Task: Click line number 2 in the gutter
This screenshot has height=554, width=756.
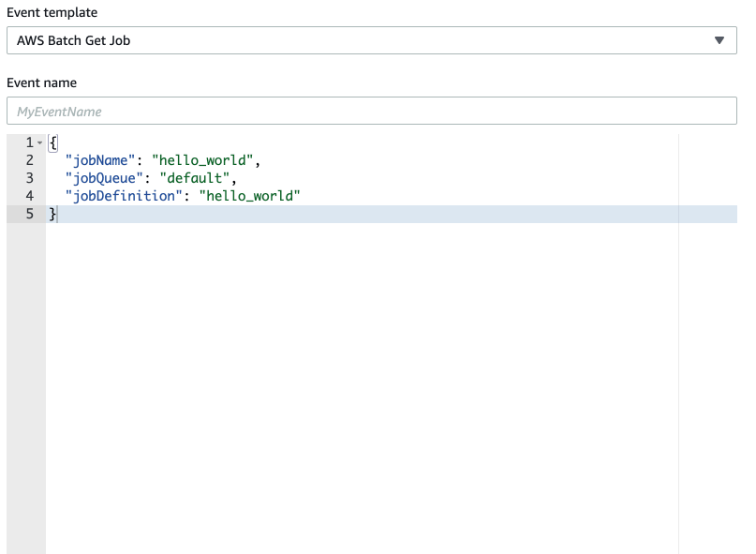Action: [x=29, y=160]
